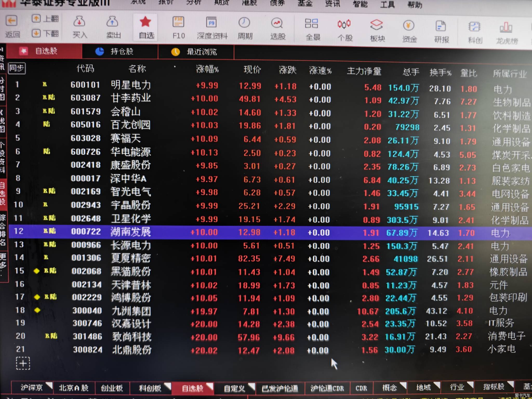Select the 北京A股 bottom tab
This screenshot has height=399, width=532.
pyautogui.click(x=74, y=388)
